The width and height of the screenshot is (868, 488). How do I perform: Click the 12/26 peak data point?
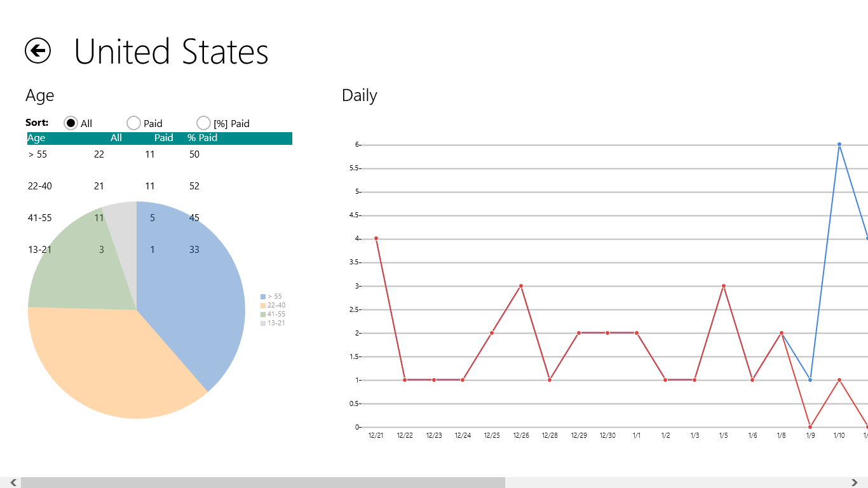pos(521,286)
